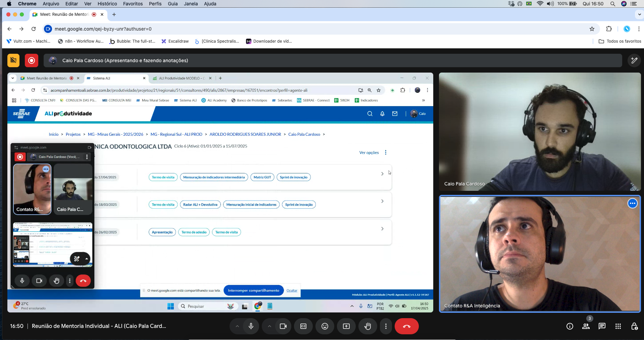Open the Favoritos menu in the menu bar
Screen dimensions: 644x340
pos(133,4)
